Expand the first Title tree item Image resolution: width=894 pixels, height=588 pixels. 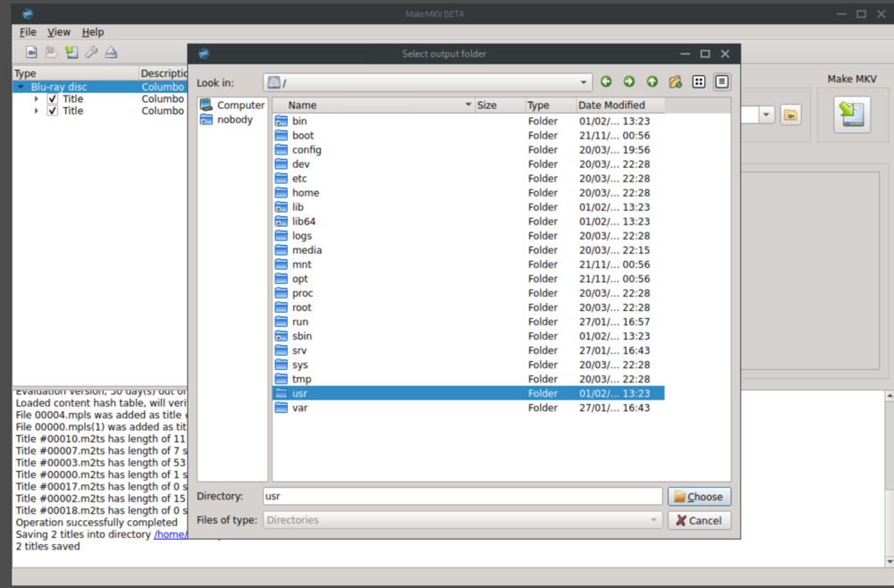pyautogui.click(x=37, y=98)
